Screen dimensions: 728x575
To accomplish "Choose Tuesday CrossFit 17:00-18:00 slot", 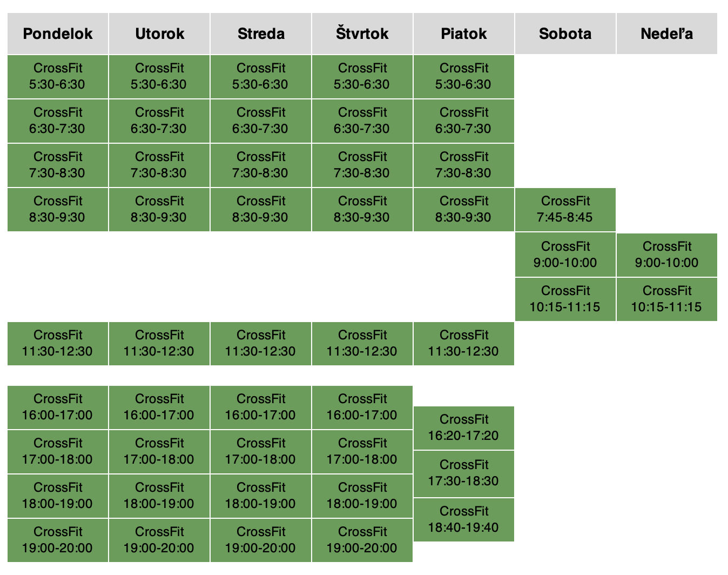I will click(159, 452).
